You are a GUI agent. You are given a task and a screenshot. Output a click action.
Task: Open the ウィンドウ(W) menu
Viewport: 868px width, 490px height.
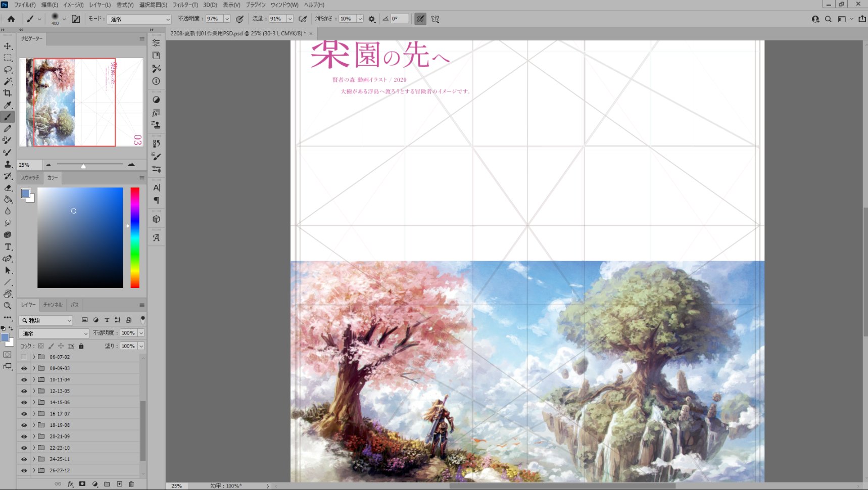(x=284, y=5)
